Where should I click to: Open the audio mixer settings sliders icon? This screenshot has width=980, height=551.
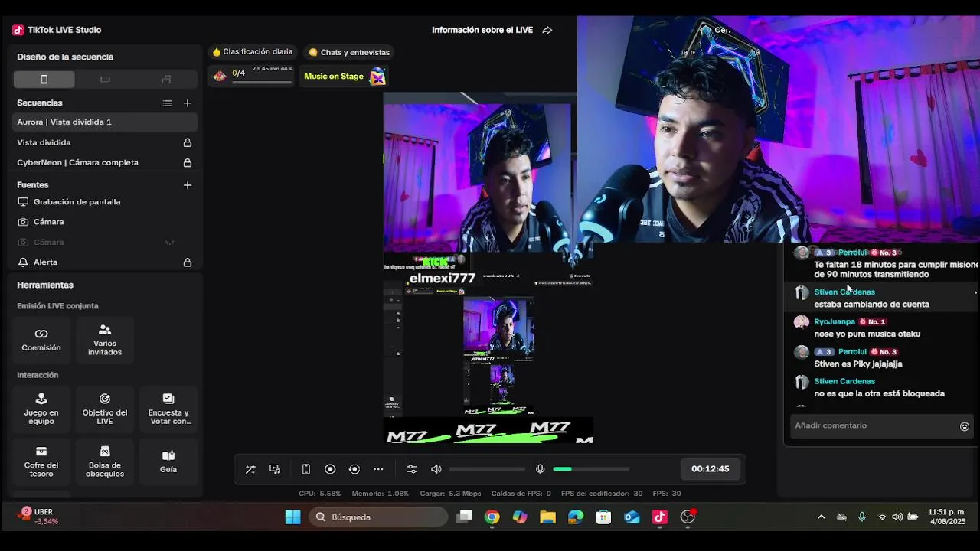pos(412,469)
